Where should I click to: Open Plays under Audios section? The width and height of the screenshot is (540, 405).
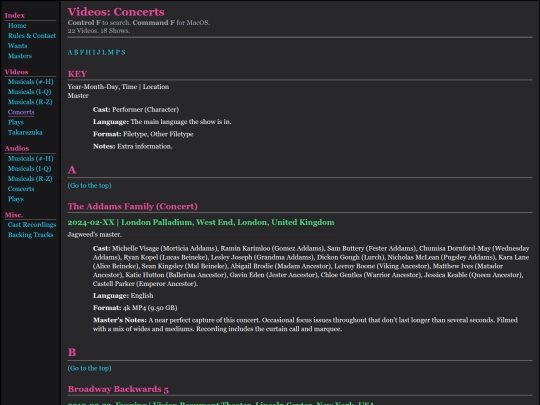[16, 199]
